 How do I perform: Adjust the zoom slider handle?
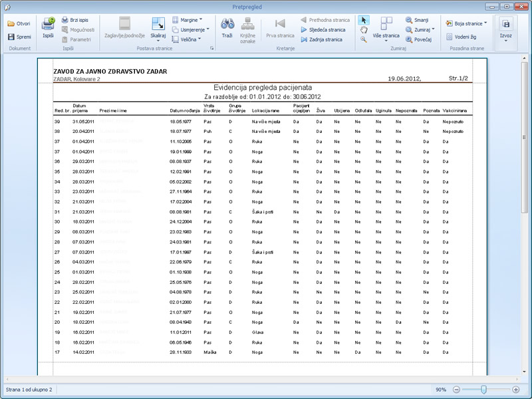tap(484, 390)
